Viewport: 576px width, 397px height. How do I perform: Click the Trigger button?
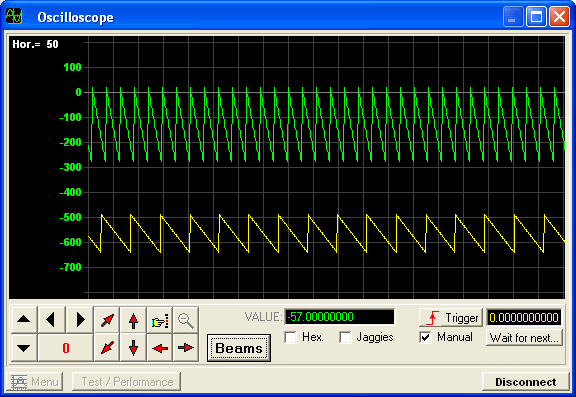451,317
